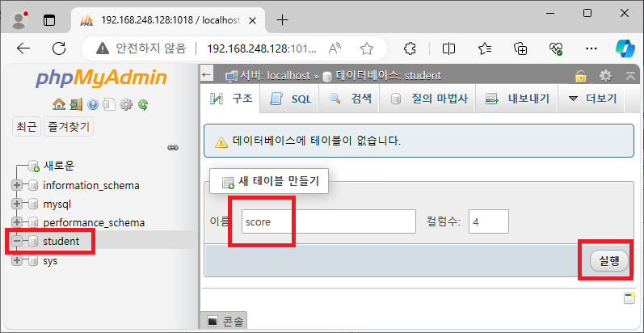644x333 pixels.
Task: Open browser settings and more menu
Action: 591,48
